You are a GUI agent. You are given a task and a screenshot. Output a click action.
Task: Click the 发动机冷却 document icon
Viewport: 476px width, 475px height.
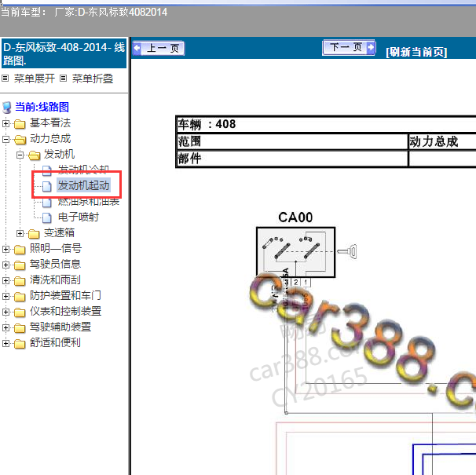point(46,170)
